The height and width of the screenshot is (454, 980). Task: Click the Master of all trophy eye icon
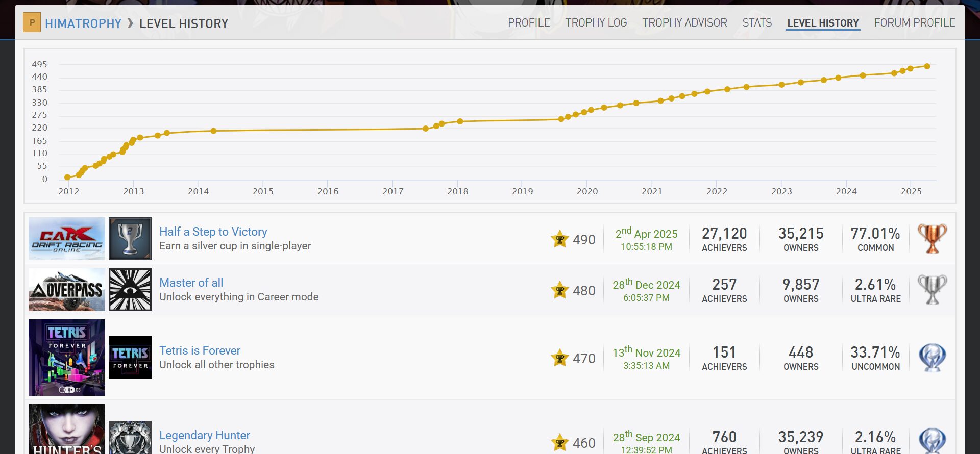click(130, 290)
